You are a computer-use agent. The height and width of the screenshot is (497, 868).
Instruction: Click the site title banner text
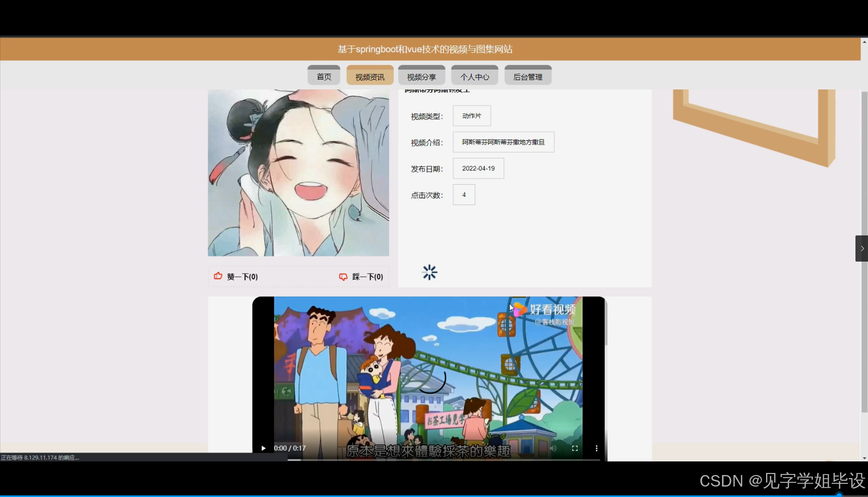425,49
